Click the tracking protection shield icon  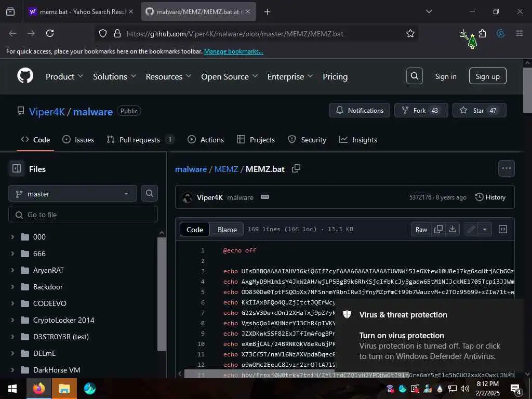[x=103, y=33]
